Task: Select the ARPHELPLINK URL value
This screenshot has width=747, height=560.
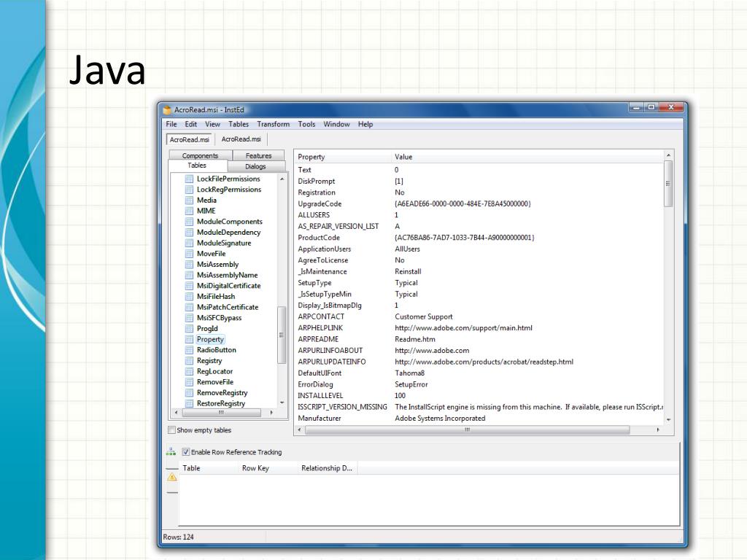Action: tap(463, 328)
